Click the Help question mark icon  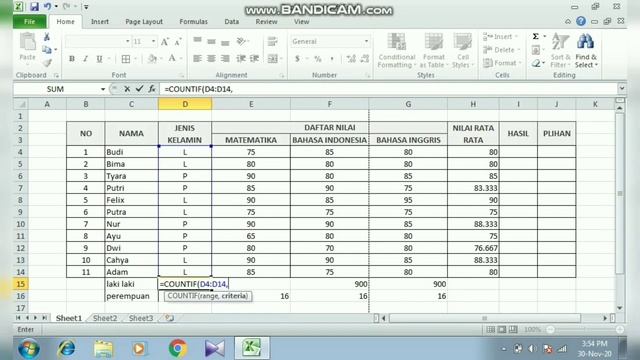(x=581, y=21)
